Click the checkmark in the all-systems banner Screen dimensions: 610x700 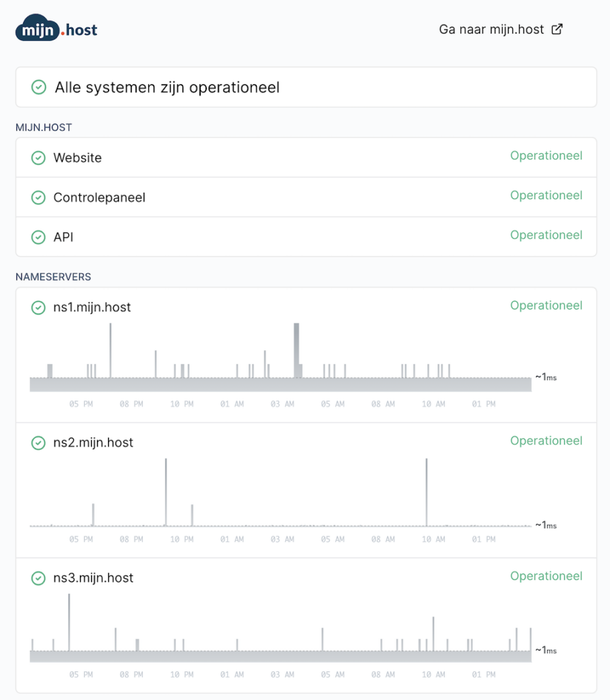coord(38,87)
